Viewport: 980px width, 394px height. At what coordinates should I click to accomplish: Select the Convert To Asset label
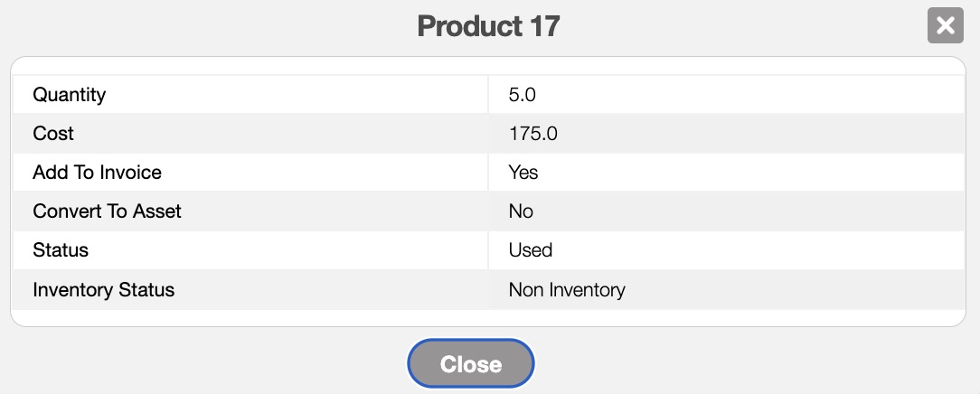point(107,211)
